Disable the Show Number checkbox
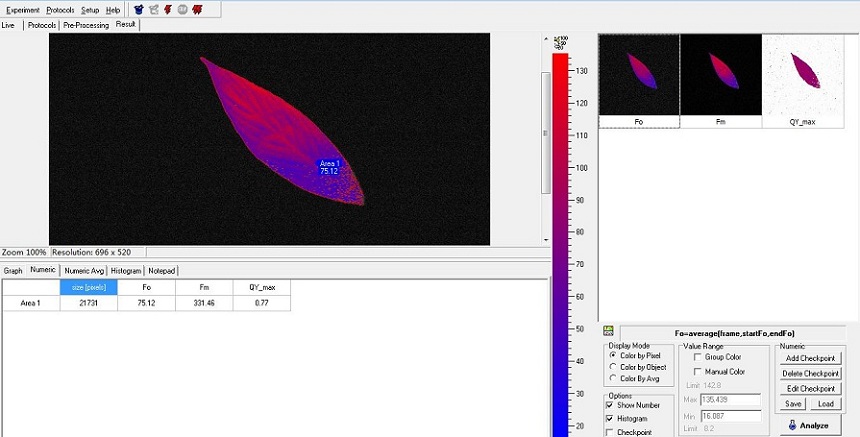 pyautogui.click(x=611, y=405)
